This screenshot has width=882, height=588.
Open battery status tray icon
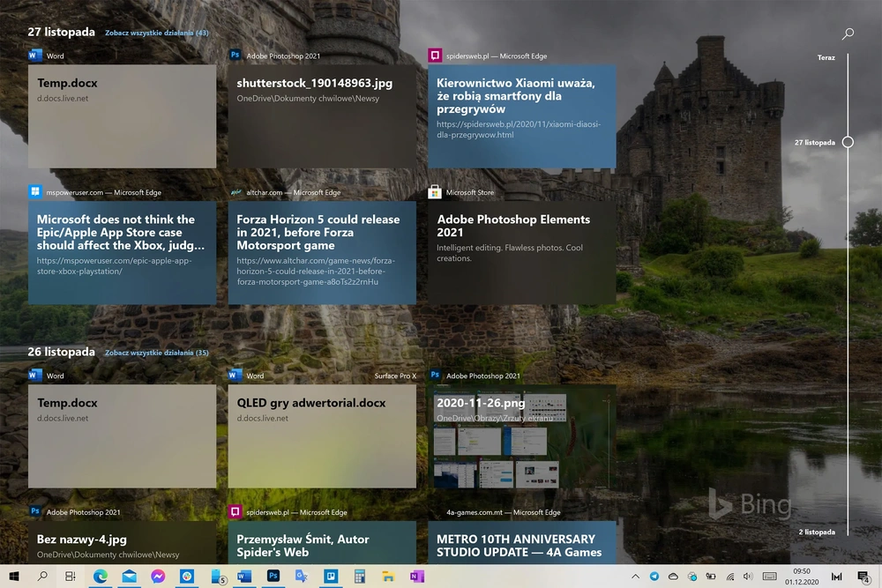tap(711, 577)
